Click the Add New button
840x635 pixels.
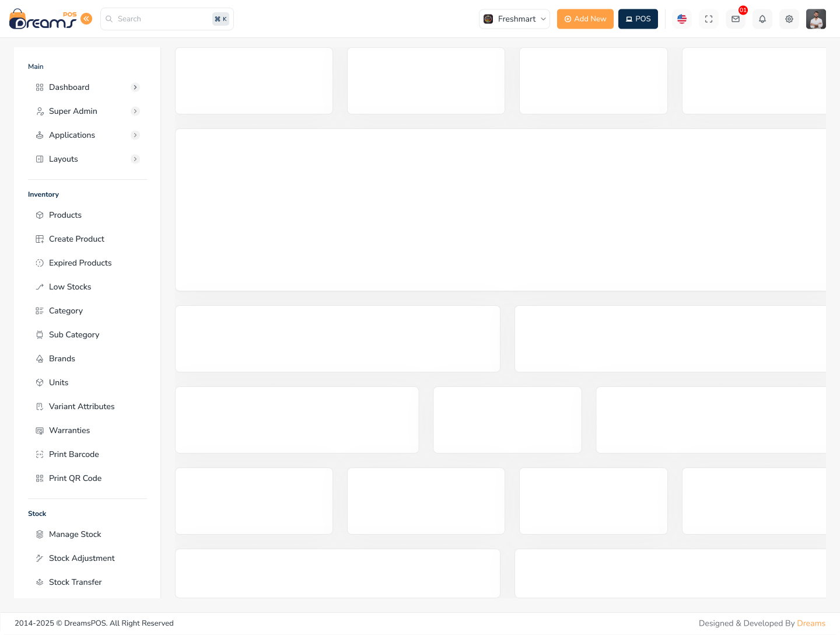(x=585, y=19)
